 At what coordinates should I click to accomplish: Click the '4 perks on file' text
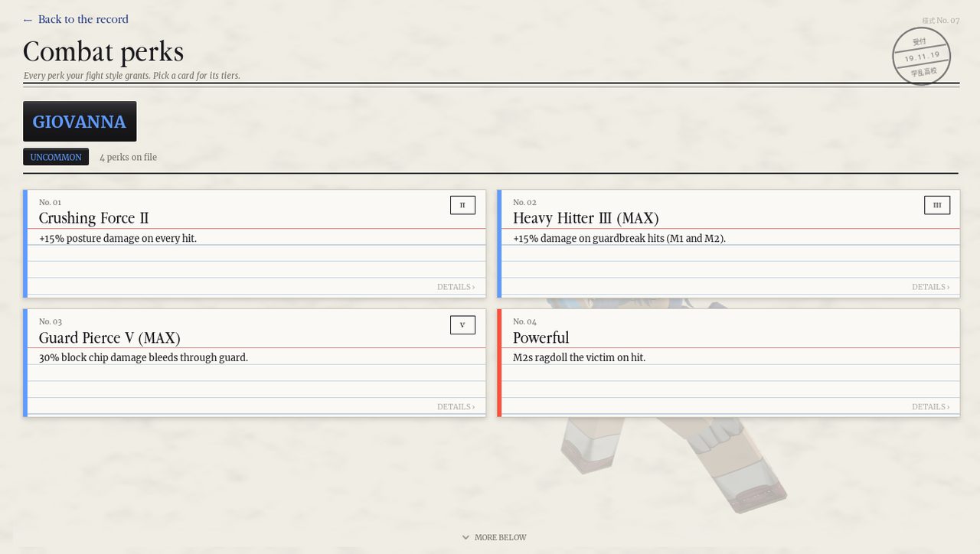coord(128,157)
